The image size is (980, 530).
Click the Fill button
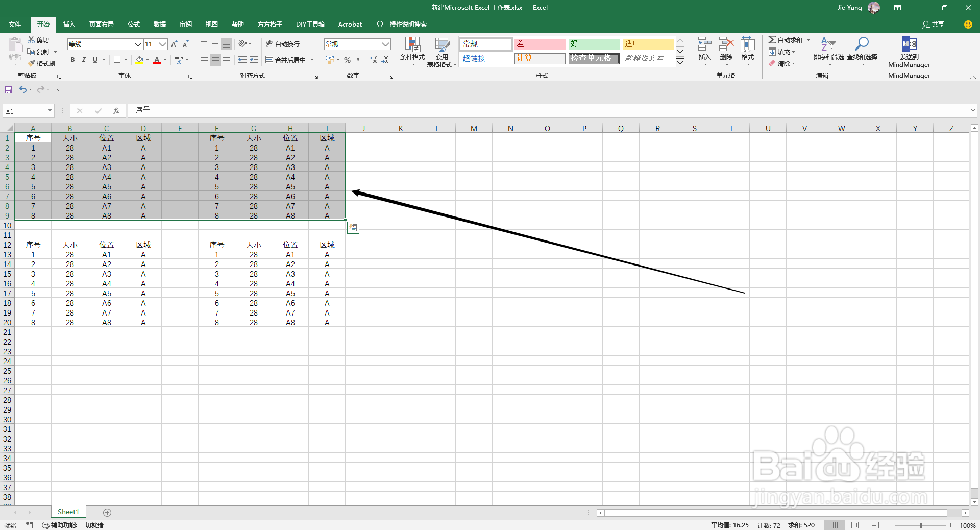782,52
